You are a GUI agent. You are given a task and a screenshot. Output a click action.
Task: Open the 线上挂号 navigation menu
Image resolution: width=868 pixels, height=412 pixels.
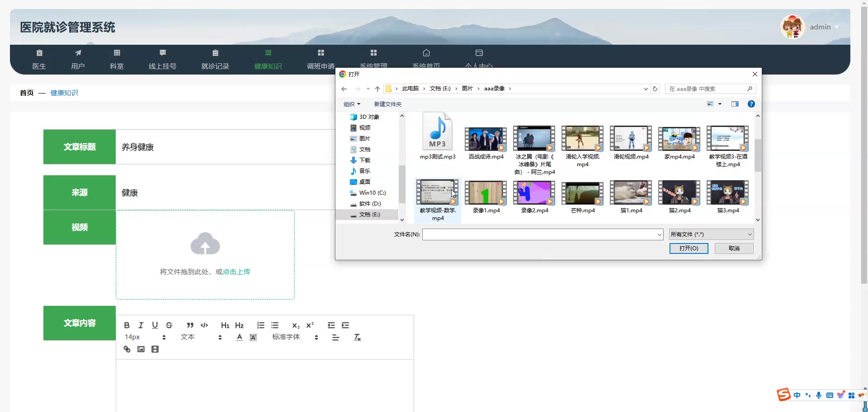[x=162, y=59]
